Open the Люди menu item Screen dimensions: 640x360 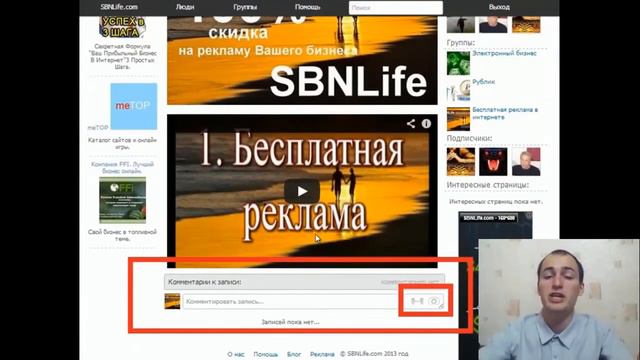[185, 7]
